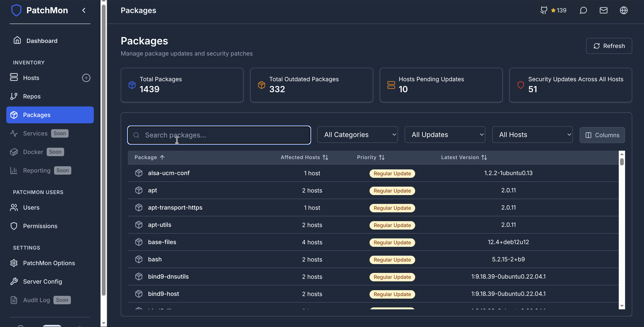Click the chat/Discord icon in the header
Screen dimensions: 644x327
[x=583, y=10]
